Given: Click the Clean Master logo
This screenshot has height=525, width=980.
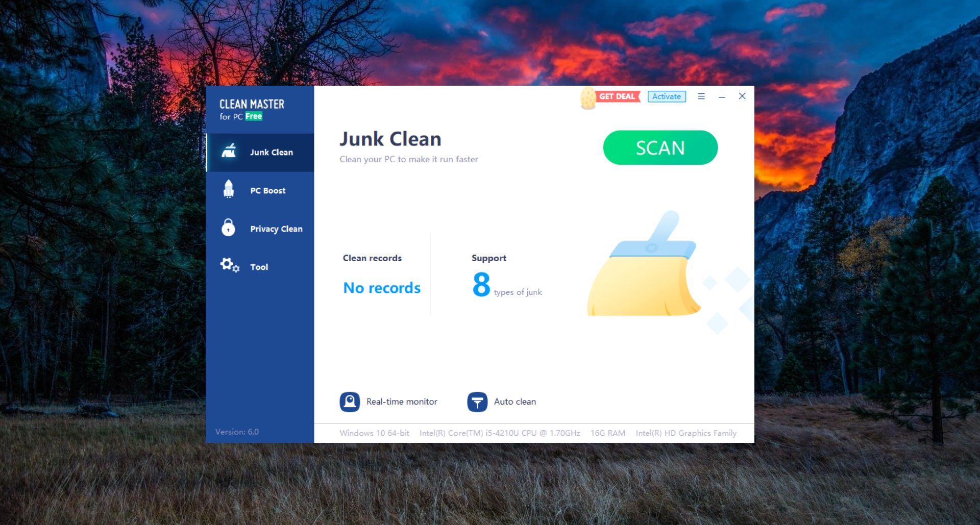Looking at the screenshot, I should click(252, 108).
